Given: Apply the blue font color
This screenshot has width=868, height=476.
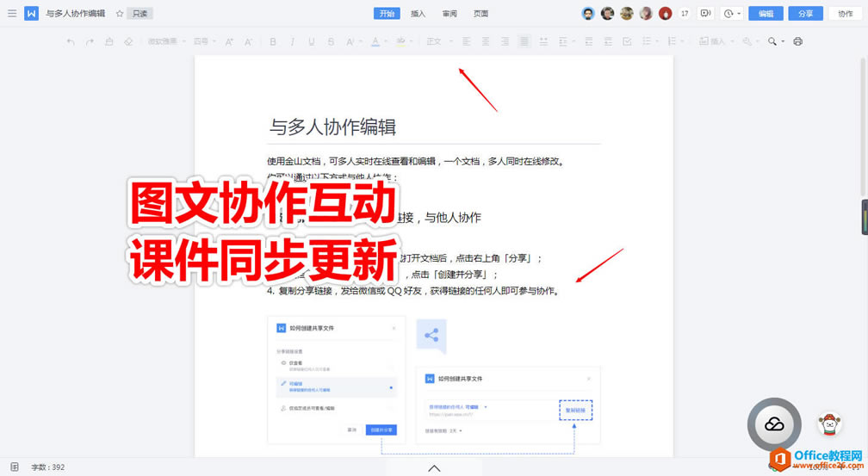Looking at the screenshot, I should pos(375,41).
